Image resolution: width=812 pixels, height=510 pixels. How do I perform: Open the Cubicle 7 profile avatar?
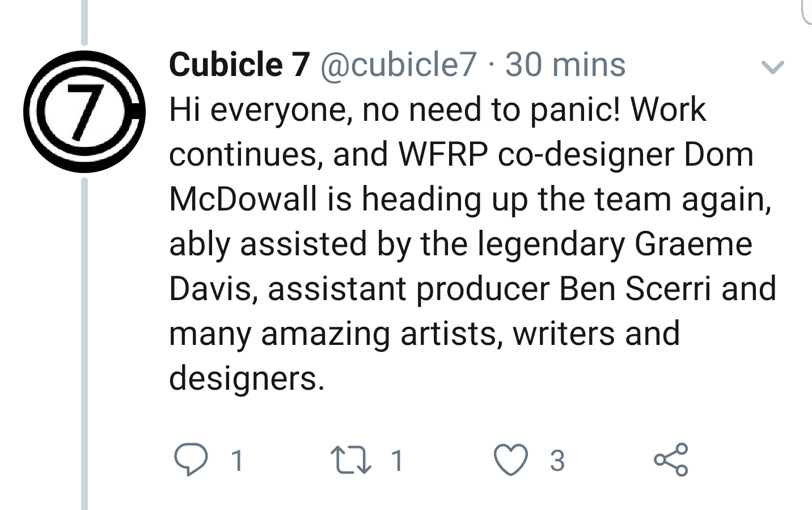pos(84,112)
